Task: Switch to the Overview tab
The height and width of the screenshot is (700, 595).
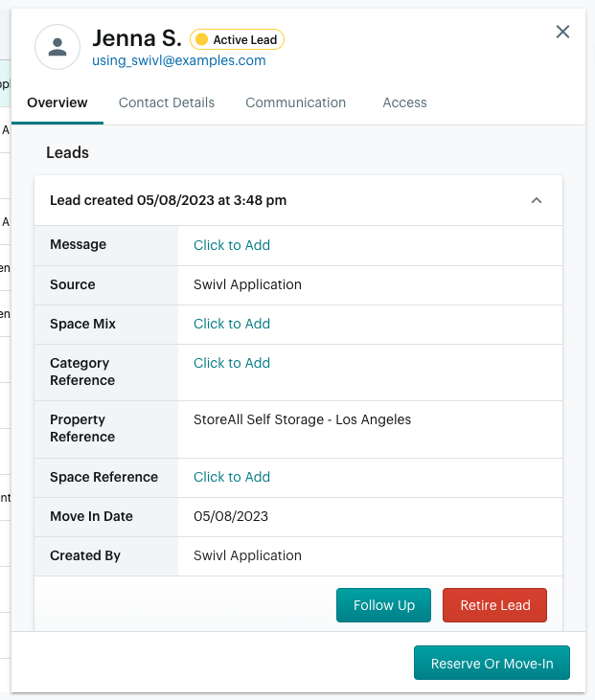Action: [57, 102]
